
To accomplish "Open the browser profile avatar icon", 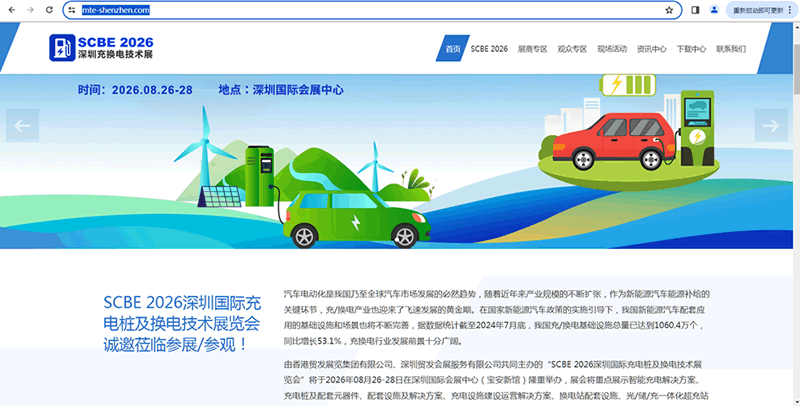I will pos(714,10).
